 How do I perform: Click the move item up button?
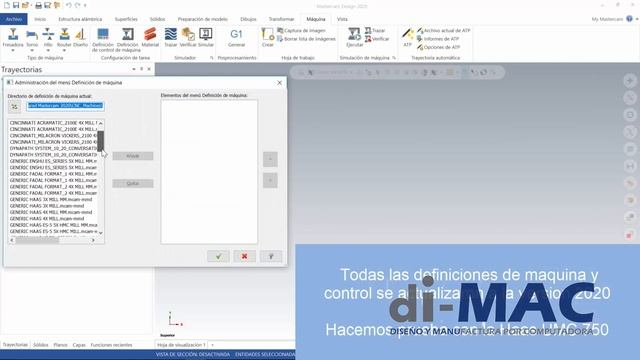coord(270,159)
